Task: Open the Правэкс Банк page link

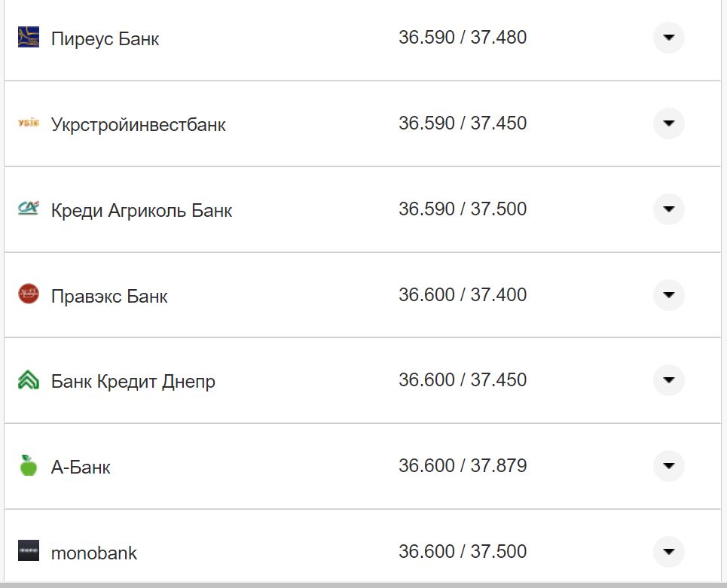Action: [111, 295]
